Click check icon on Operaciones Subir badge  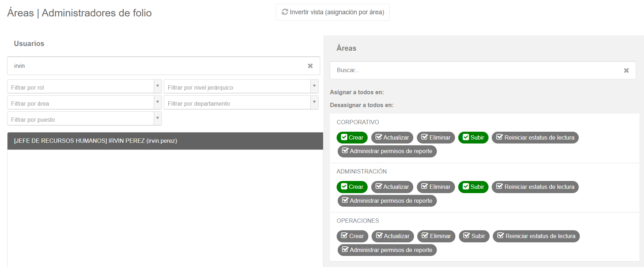(466, 236)
